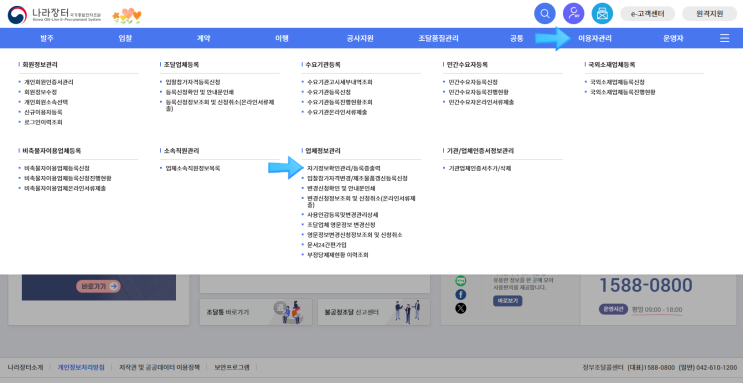Screen dimensions: 743x383
Task: Open 수요기관온라인서류제출 link
Action: point(337,112)
